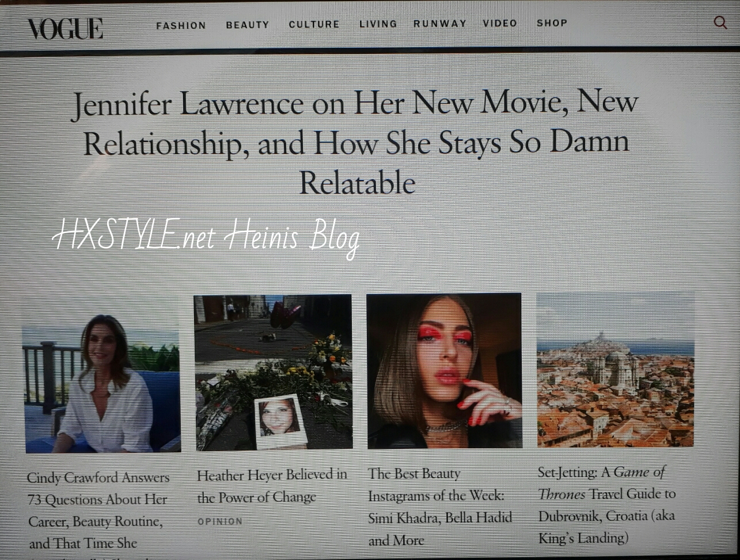
Task: Click the red eyeshadow beauty photo
Action: point(444,371)
